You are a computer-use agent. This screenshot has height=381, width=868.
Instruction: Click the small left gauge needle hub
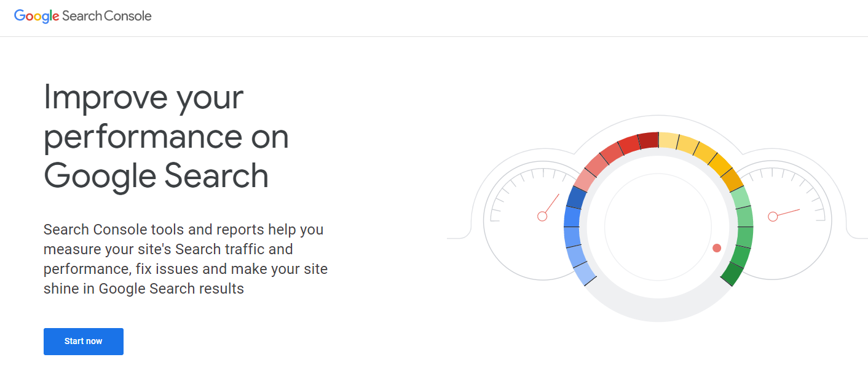(x=542, y=216)
